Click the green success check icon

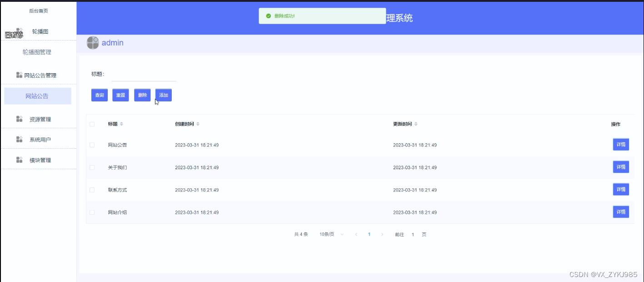pyautogui.click(x=269, y=16)
